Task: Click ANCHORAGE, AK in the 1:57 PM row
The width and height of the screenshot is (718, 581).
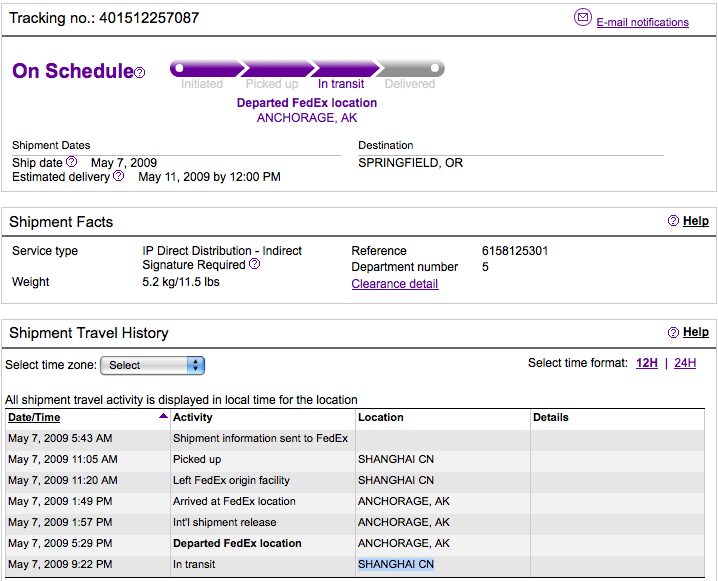Action: pyautogui.click(x=403, y=522)
